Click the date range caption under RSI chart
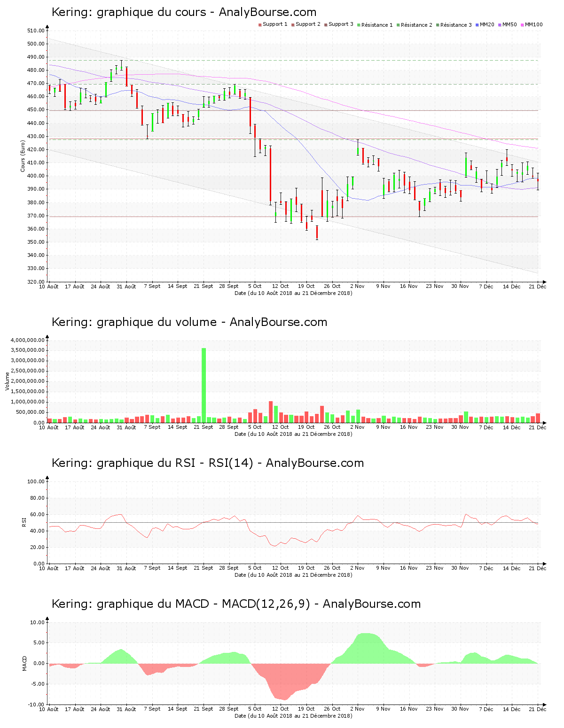Image resolution: width=564 pixels, height=728 pixels. (x=293, y=575)
